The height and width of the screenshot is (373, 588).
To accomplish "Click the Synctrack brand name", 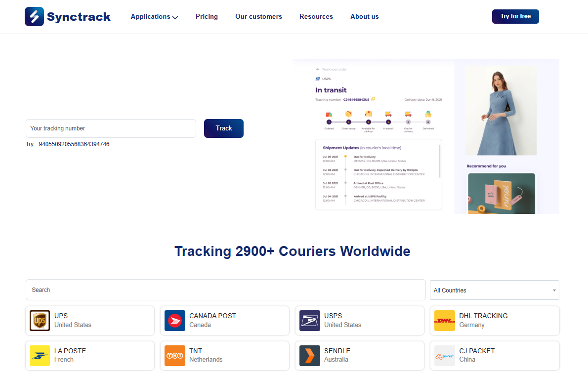I will coord(79,17).
